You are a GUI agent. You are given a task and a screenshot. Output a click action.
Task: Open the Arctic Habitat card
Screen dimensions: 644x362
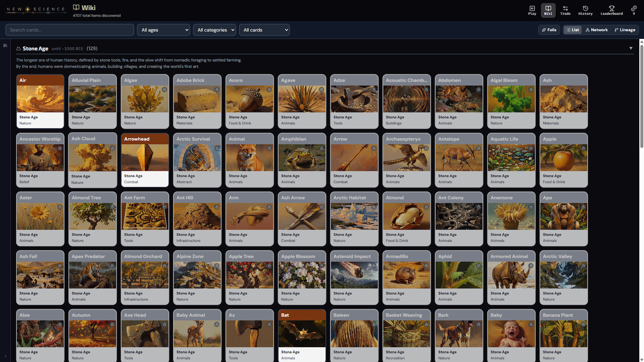[x=354, y=219]
